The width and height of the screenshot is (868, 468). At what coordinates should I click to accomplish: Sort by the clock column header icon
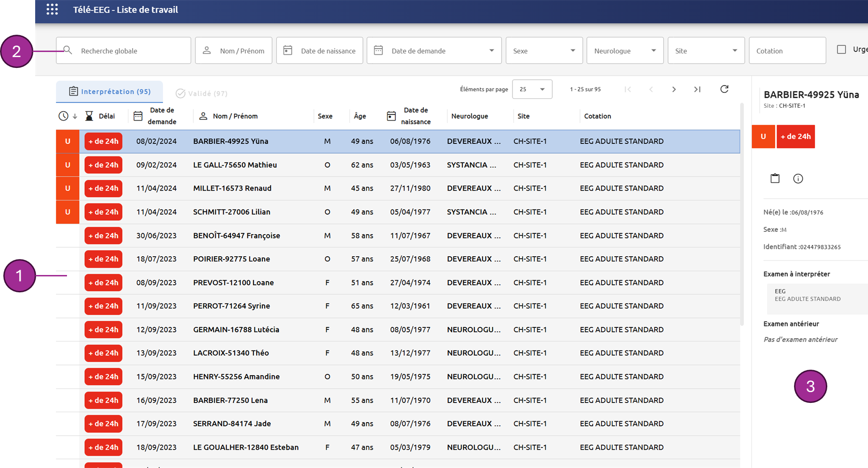pos(64,116)
